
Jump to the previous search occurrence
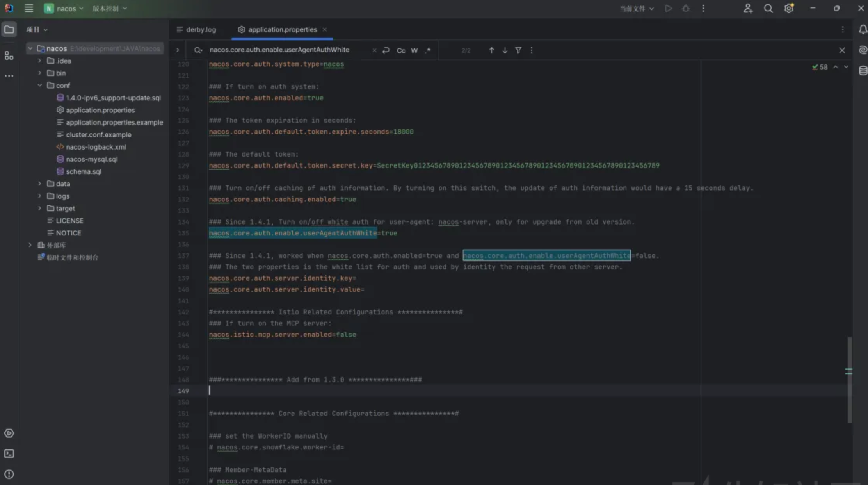(x=491, y=50)
